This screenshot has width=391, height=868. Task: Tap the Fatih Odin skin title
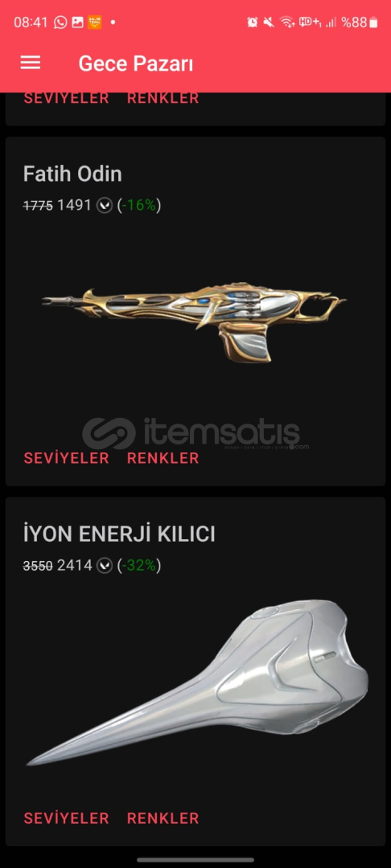72,174
